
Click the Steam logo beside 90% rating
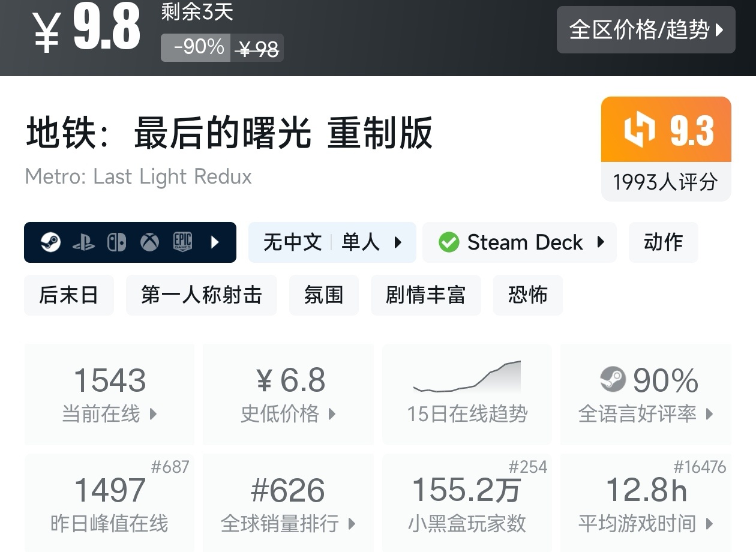(613, 380)
